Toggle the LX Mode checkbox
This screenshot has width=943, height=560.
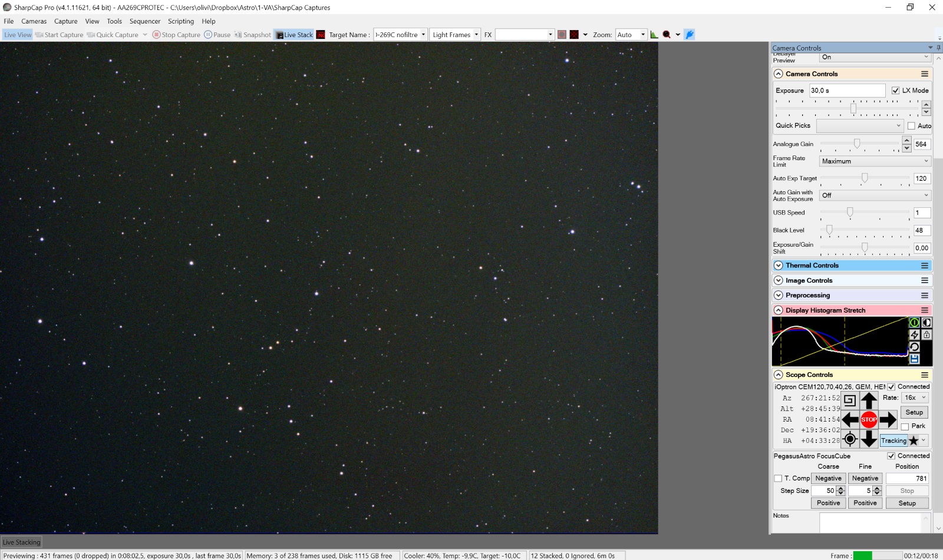coord(895,91)
